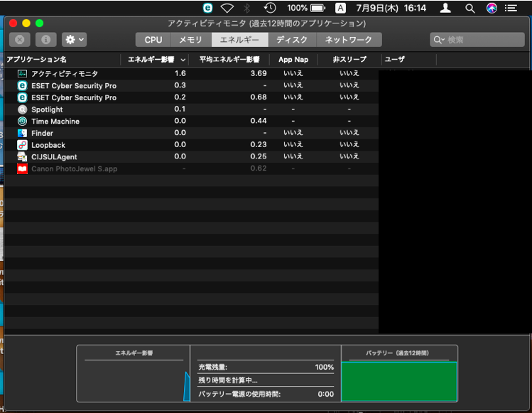532x413 pixels.
Task: Click the stop process toolbar button
Action: (20, 40)
